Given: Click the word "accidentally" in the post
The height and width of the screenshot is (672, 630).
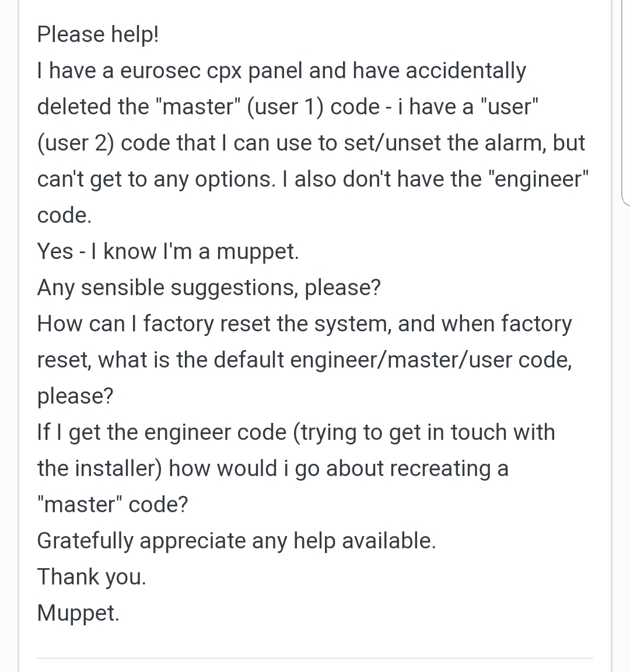Looking at the screenshot, I should [x=466, y=71].
